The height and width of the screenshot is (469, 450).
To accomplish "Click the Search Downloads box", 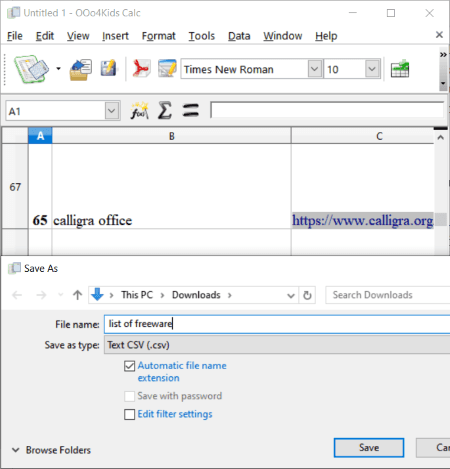I will pyautogui.click(x=387, y=295).
